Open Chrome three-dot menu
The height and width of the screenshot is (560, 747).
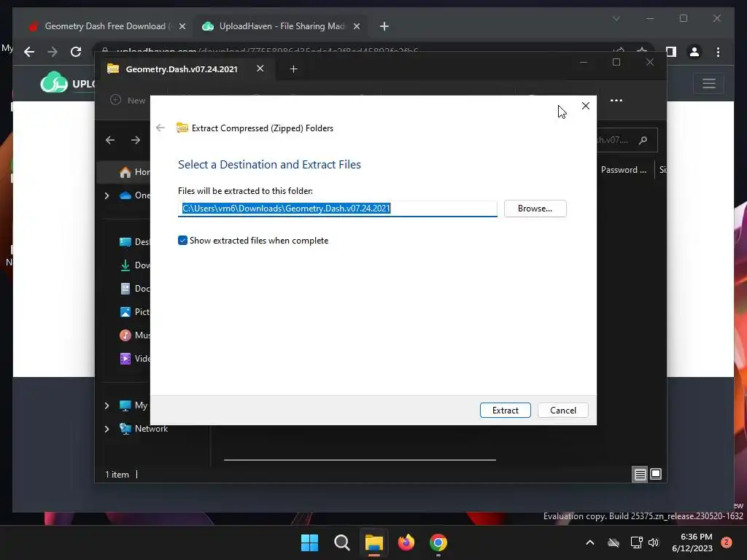718,52
